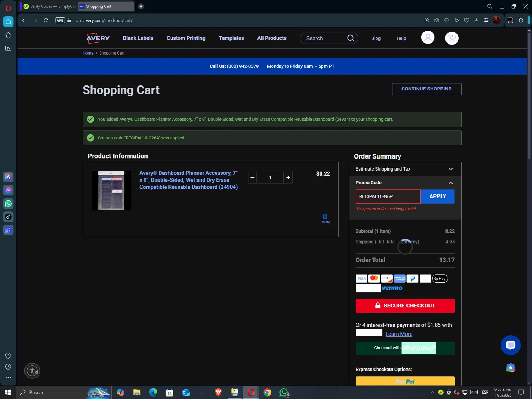This screenshot has width=532, height=399.
Task: Click the Help link
Action: [x=401, y=38]
